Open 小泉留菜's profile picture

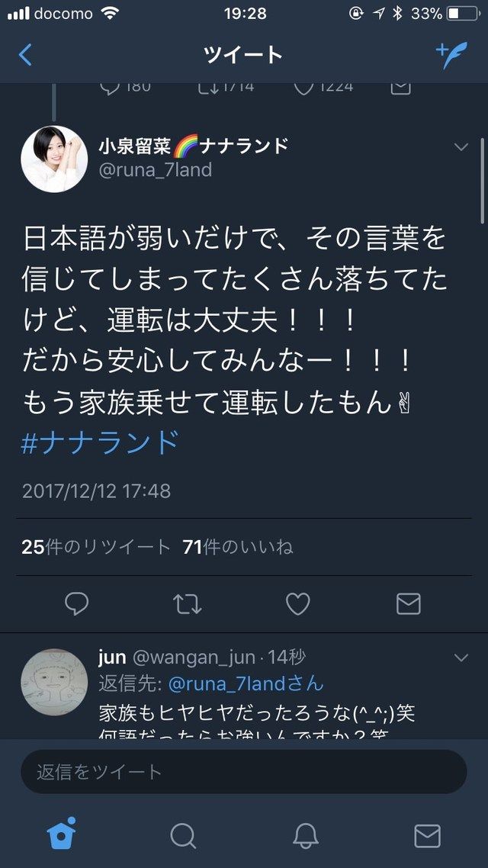click(54, 159)
